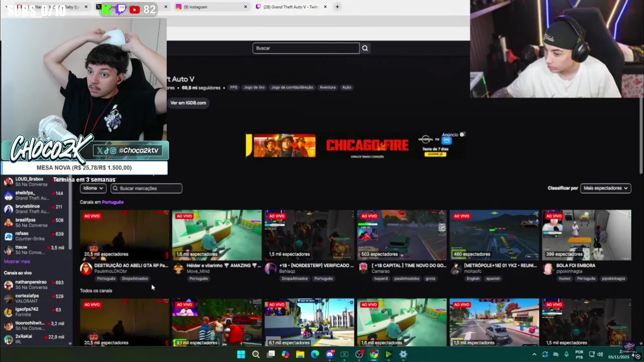This screenshot has width=644, height=362.
Task: Click igaofps742 channel in sidebar
Action: 34,312
